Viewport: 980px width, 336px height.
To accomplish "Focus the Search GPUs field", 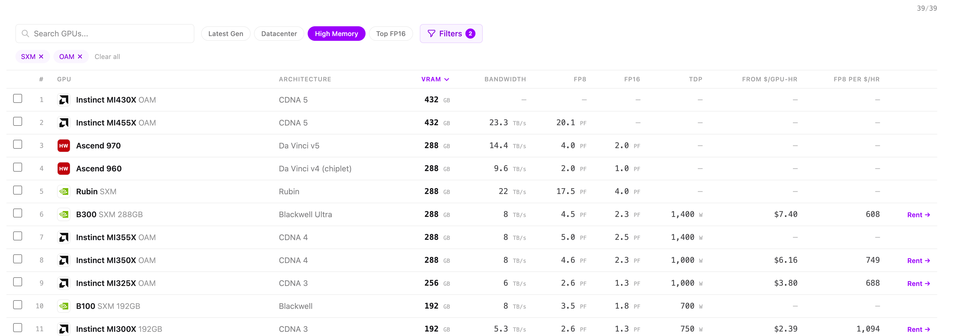I will point(105,34).
